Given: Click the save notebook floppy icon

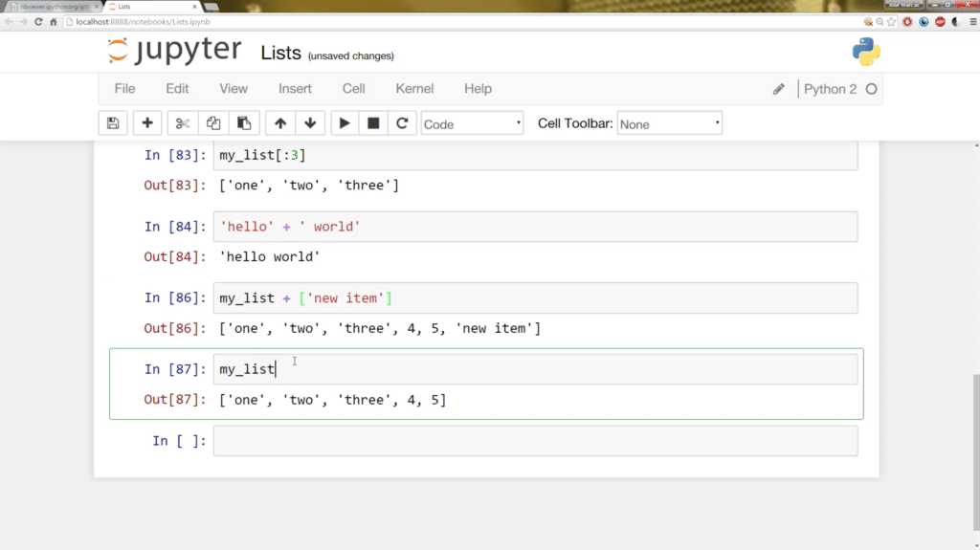Looking at the screenshot, I should (x=113, y=123).
